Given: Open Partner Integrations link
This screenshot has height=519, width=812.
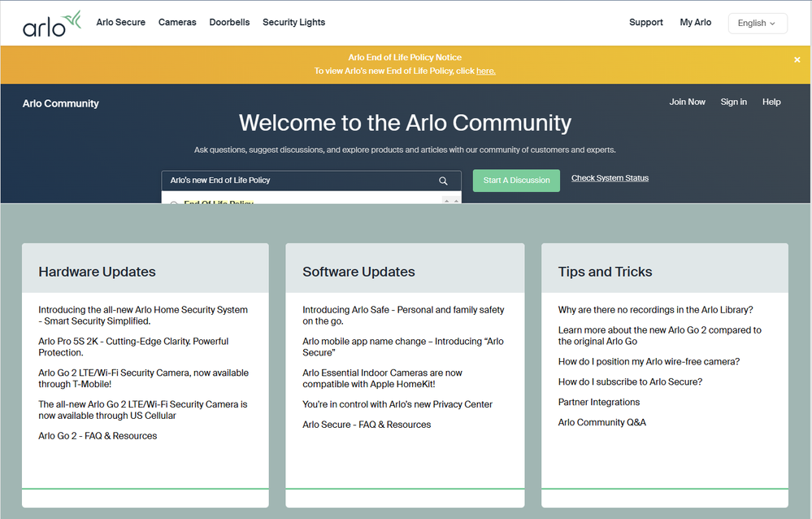Looking at the screenshot, I should tap(599, 403).
